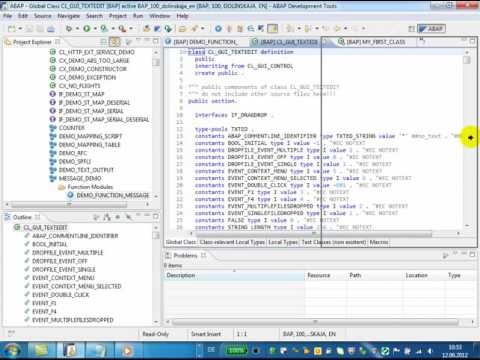
Task: Open the New icon's dropdown arrow
Action: coord(20,29)
